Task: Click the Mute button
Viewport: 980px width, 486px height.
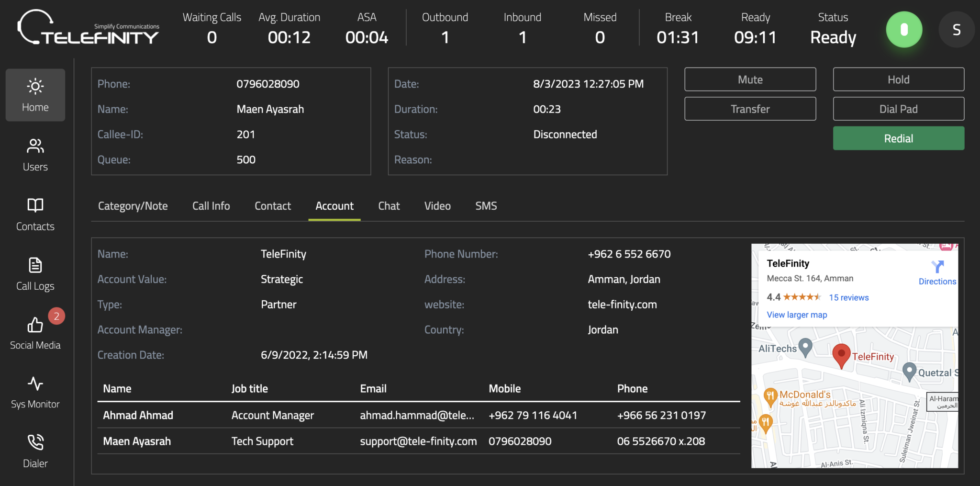Action: [750, 79]
